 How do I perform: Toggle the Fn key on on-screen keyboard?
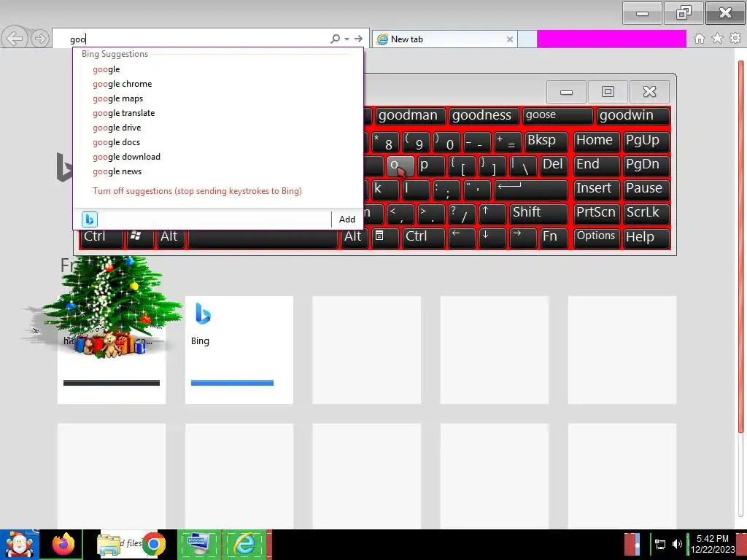click(554, 238)
